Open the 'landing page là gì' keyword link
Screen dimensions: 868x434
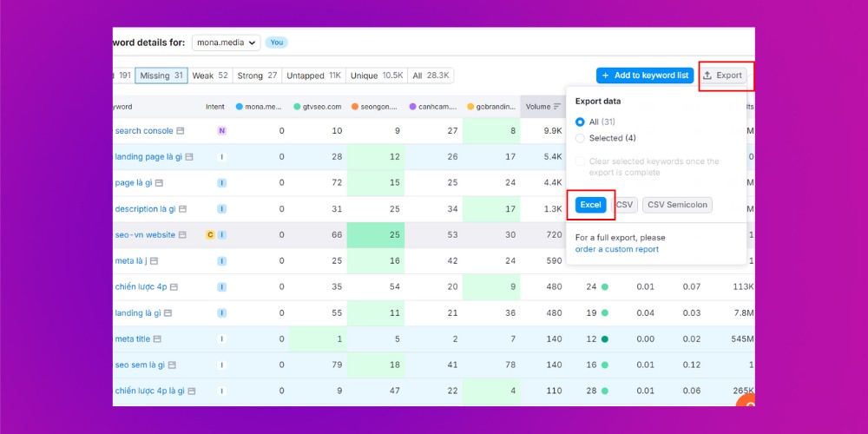[x=148, y=157]
